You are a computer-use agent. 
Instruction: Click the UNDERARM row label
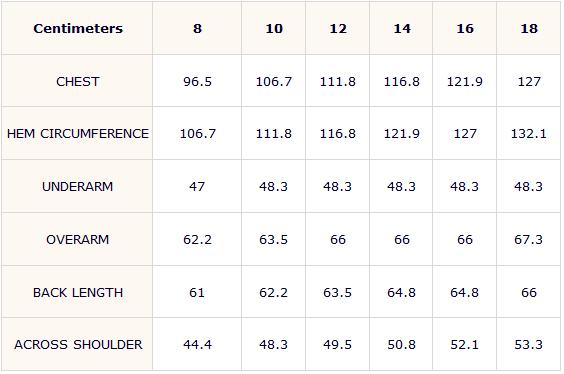[78, 186]
